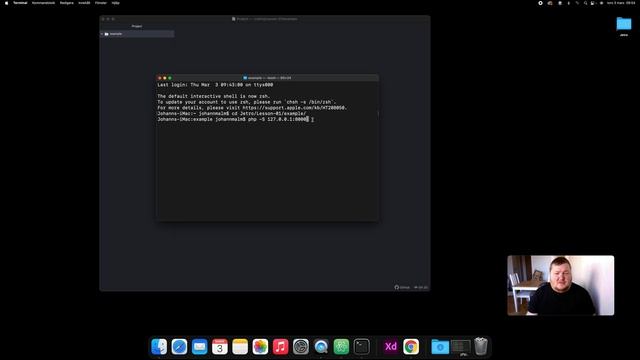Open the Calendar app in the Dock
This screenshot has height=360, width=640.
tap(220, 347)
